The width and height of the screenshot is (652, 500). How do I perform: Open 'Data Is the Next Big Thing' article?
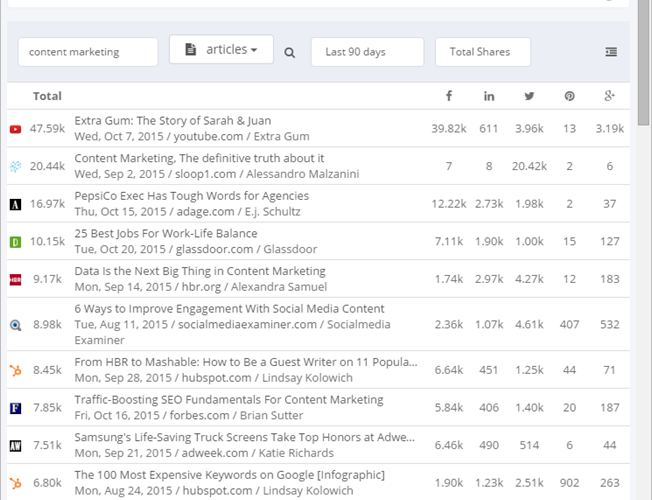tap(200, 271)
